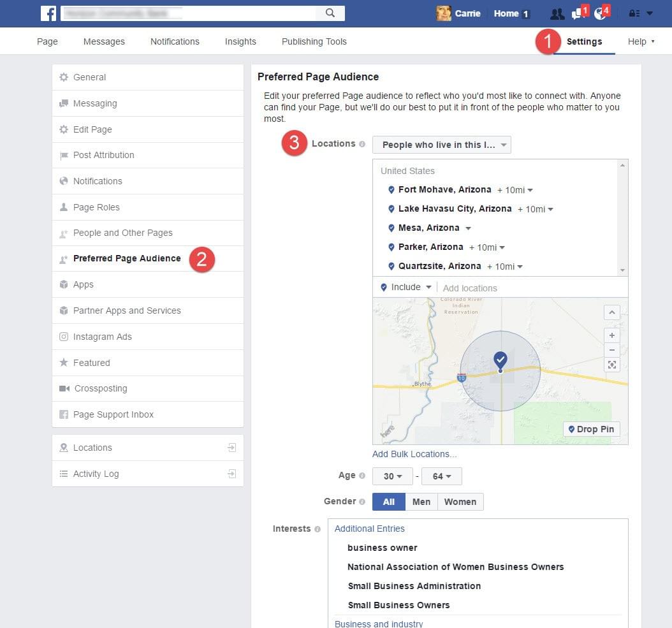Open Fort Mohave radius dropdown
672x628 pixels.
click(x=515, y=190)
